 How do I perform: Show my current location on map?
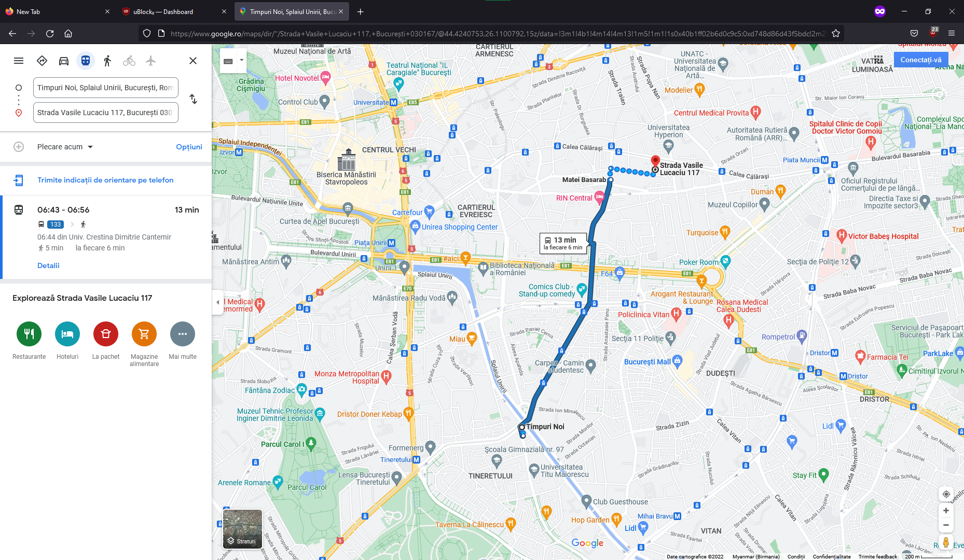coord(946,494)
